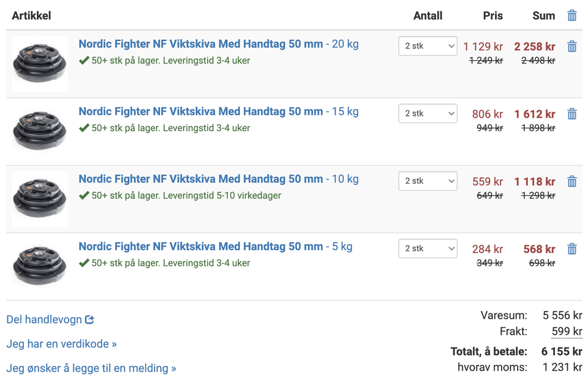
Task: Expand quantity selector for 15 kg plate
Action: pyautogui.click(x=428, y=113)
